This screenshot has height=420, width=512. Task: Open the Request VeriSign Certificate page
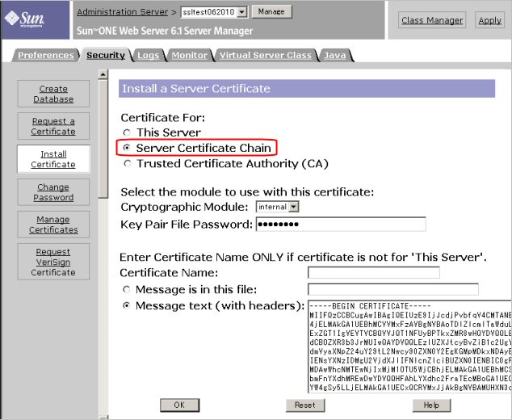click(x=53, y=262)
